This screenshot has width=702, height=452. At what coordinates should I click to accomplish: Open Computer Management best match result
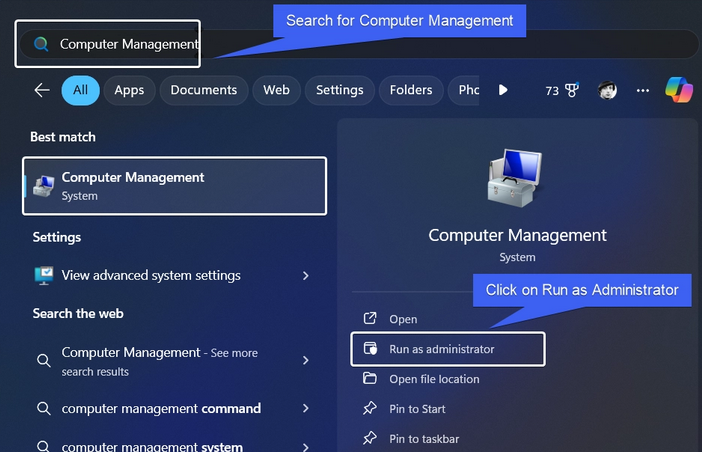[175, 186]
